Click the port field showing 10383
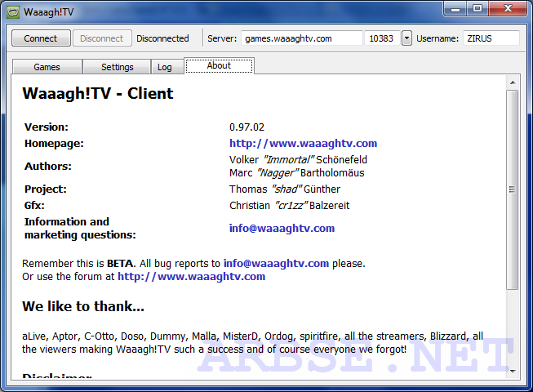This screenshot has height=392, width=533. pyautogui.click(x=382, y=38)
